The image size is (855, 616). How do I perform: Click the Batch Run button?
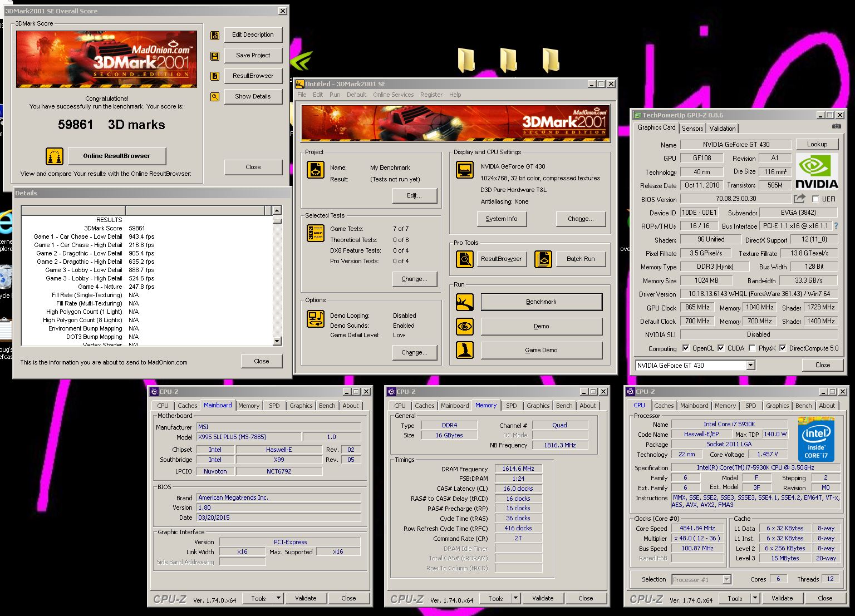(x=581, y=259)
